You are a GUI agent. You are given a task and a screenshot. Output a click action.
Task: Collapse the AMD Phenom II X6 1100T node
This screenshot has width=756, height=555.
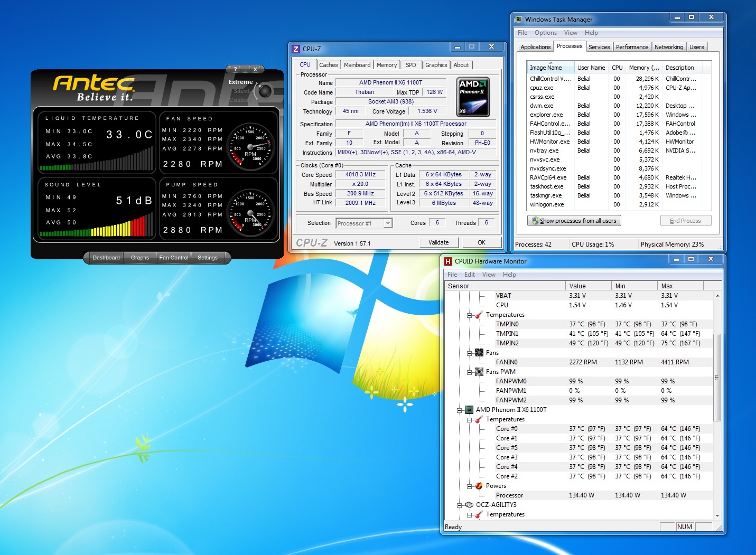(x=459, y=410)
